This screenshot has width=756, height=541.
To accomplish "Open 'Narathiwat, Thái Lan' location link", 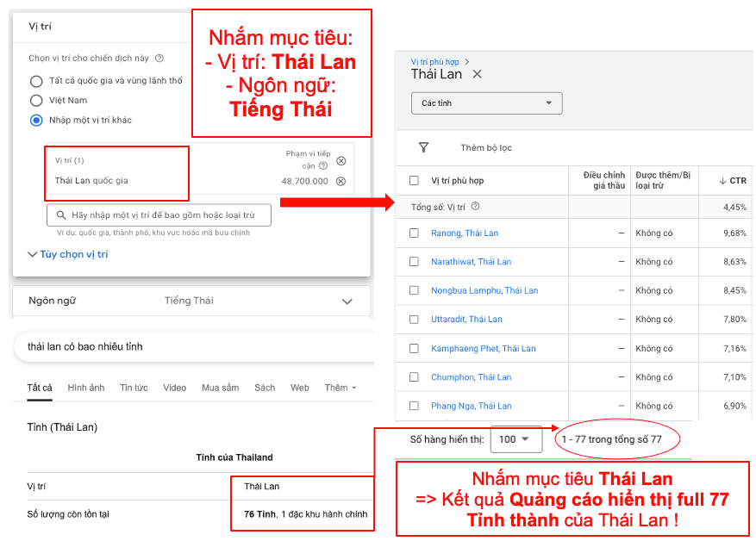I will click(x=471, y=262).
